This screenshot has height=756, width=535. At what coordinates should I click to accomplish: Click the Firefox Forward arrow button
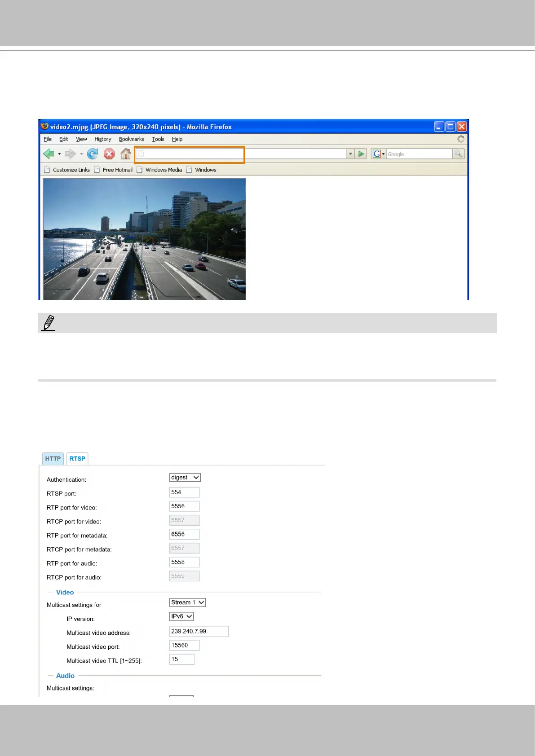tap(70, 154)
